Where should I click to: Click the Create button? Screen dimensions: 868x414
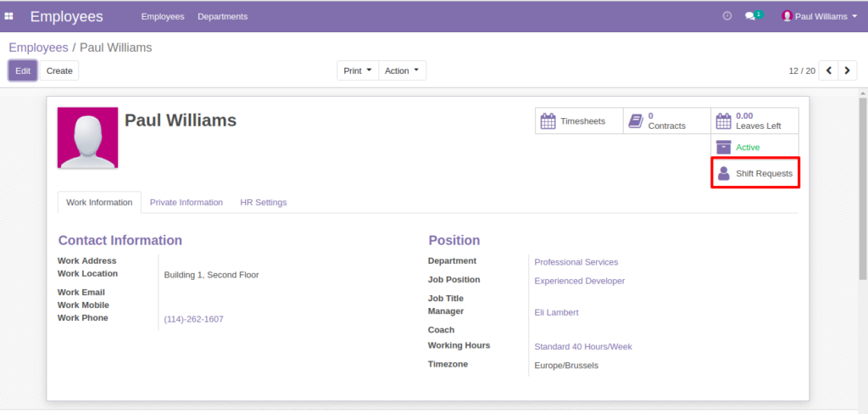pyautogui.click(x=59, y=71)
